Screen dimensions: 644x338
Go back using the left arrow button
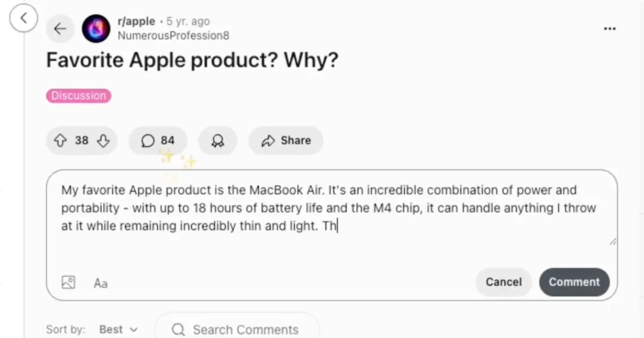click(x=60, y=29)
